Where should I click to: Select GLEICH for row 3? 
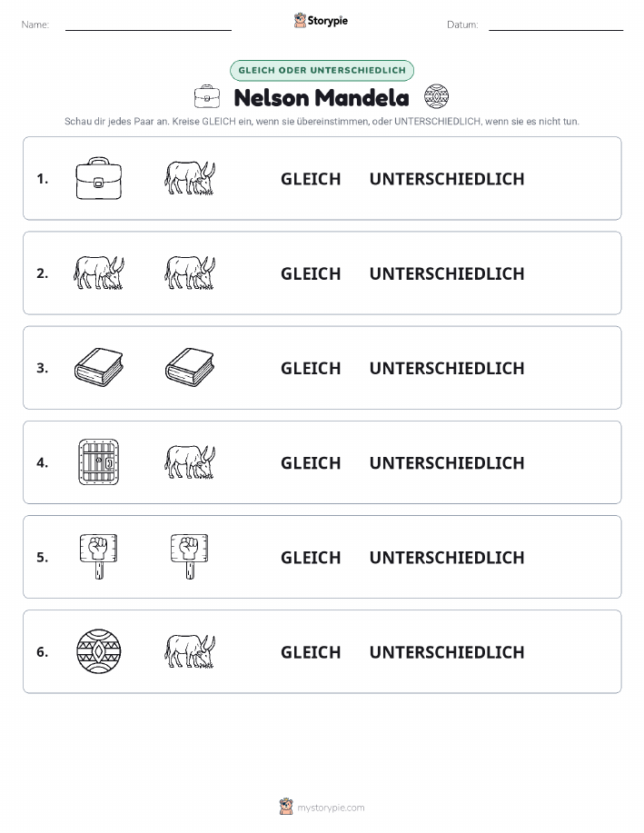[311, 368]
